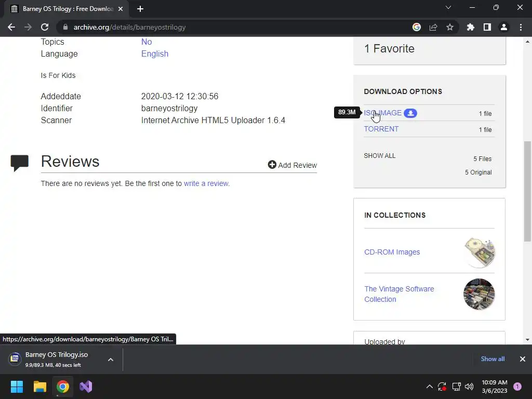532x399 pixels.
Task: Close the Barney OS Trilogy tab
Action: click(121, 9)
